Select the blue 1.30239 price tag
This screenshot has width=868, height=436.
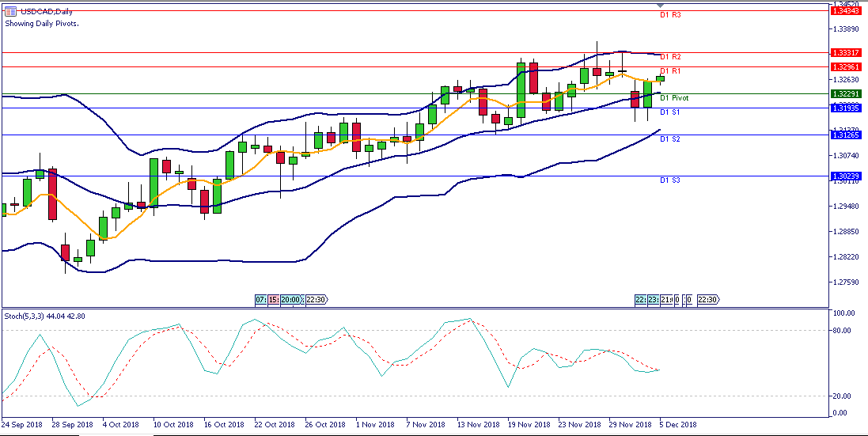pos(847,176)
